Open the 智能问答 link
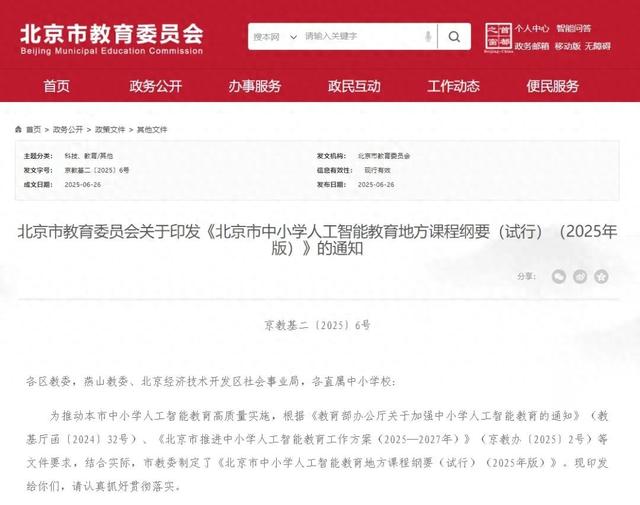Image resolution: width=640 pixels, height=505 pixels. (573, 29)
